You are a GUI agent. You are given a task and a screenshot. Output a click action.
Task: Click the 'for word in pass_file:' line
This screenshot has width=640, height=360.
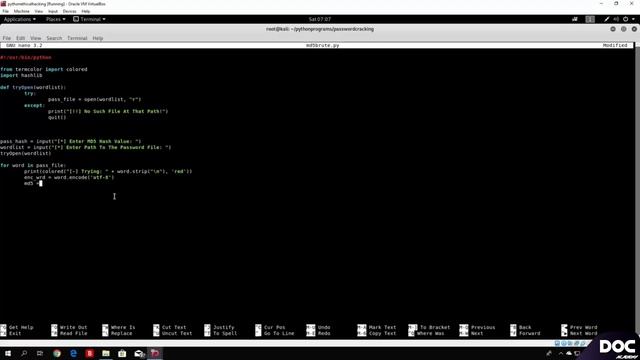coord(33,165)
